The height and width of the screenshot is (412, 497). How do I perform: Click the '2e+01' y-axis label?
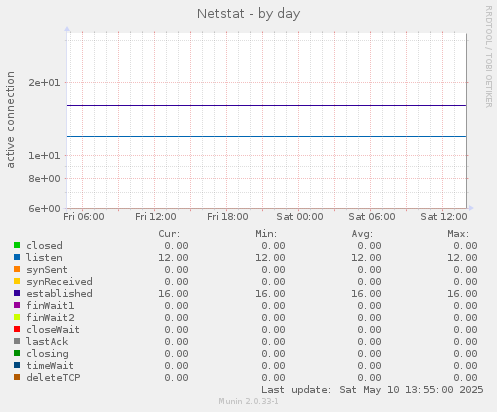point(44,82)
